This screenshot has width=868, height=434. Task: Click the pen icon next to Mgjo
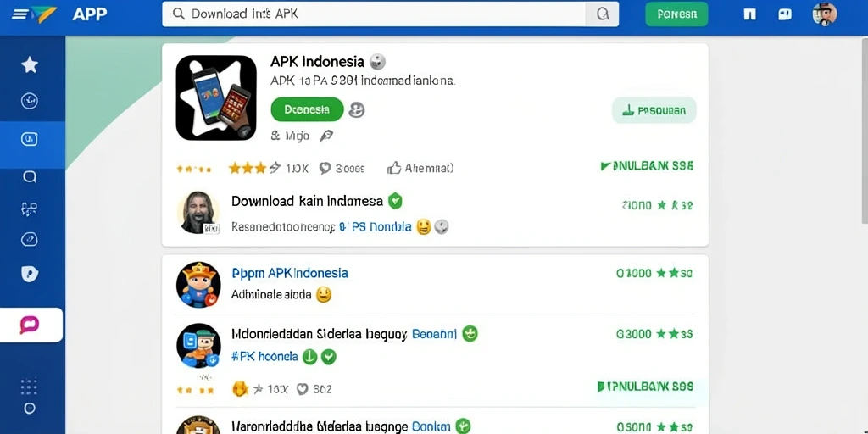326,136
